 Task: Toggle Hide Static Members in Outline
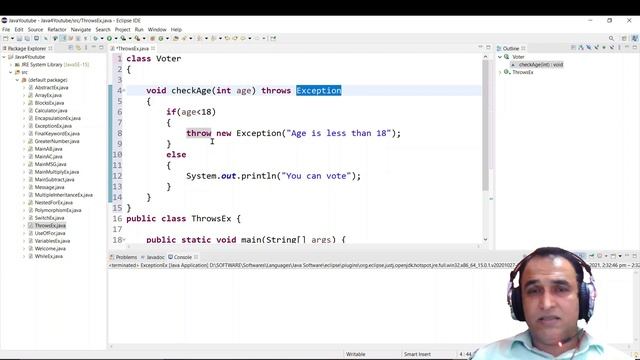[x=596, y=48]
